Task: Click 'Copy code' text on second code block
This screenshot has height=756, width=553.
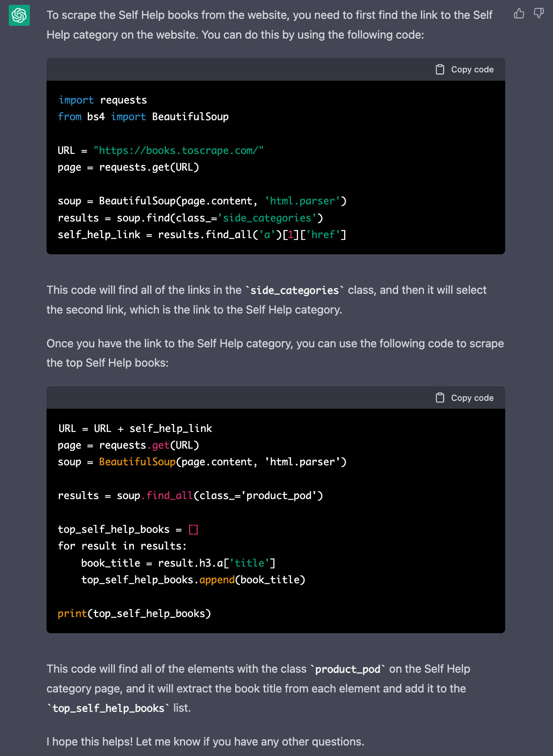Action: [472, 398]
